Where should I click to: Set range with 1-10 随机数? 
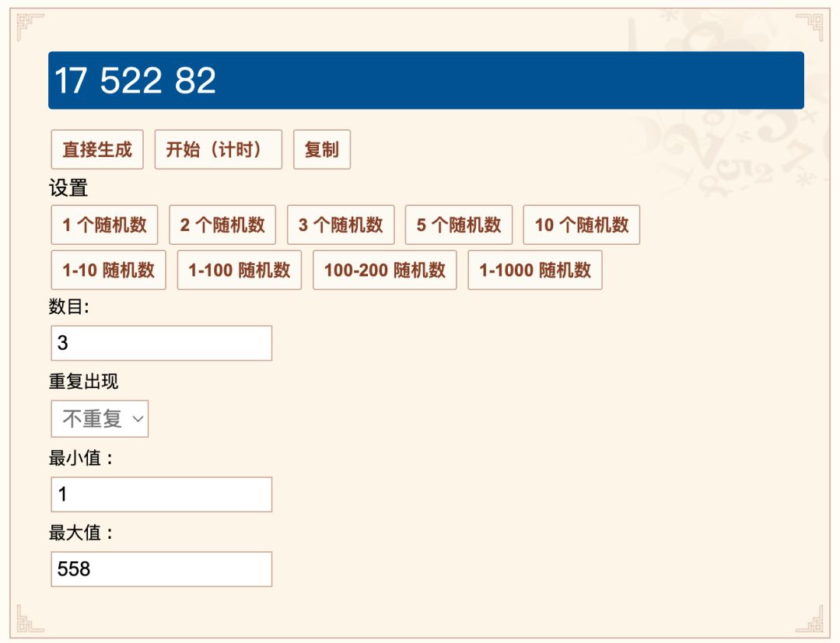(108, 270)
